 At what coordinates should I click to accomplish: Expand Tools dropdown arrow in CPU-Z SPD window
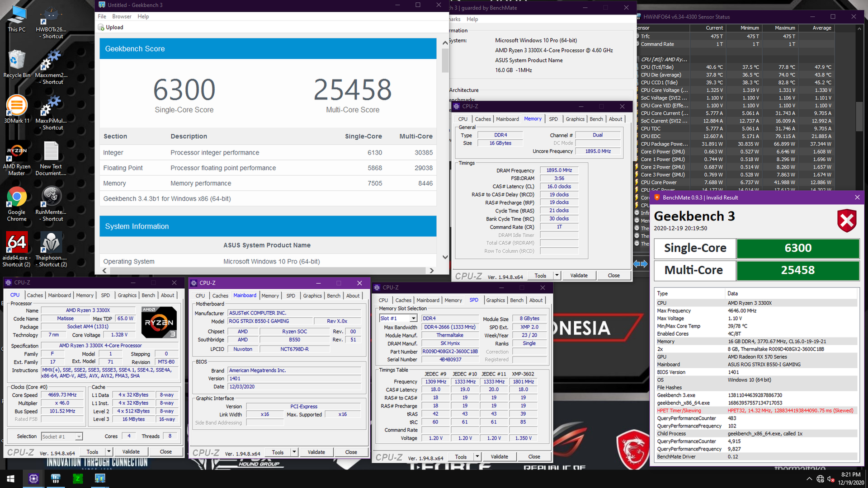click(x=477, y=457)
